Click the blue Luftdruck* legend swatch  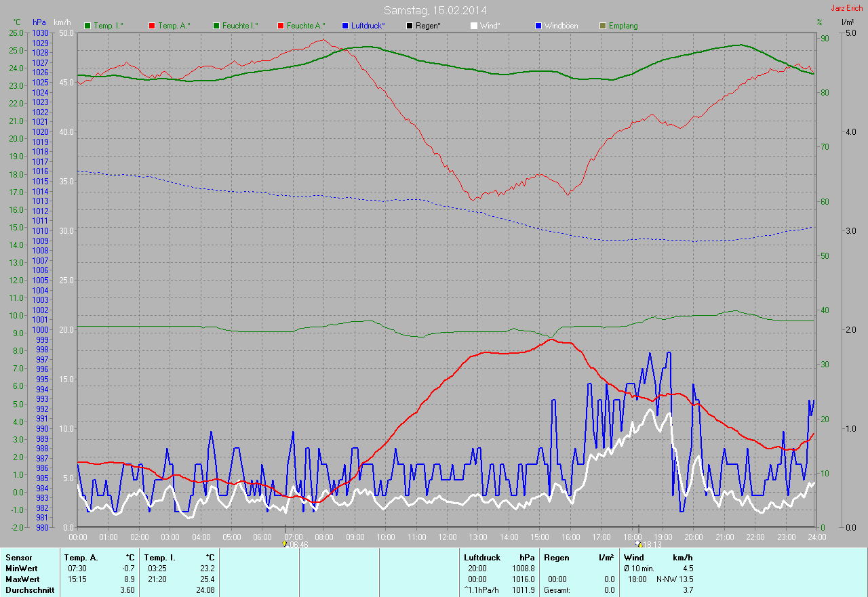(345, 26)
